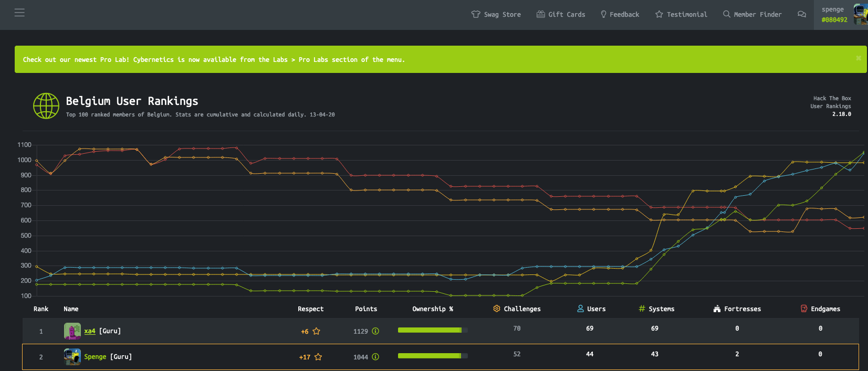Click the Pro Lab Cybernetics announcement text
Viewport: 868px width, 371px height.
click(x=214, y=60)
